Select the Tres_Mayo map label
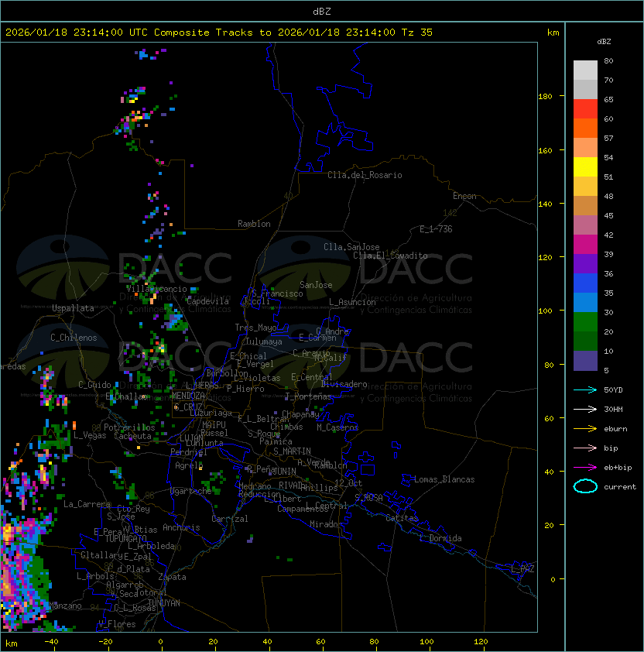Viewport: 644px width, 652px height. pos(255,328)
